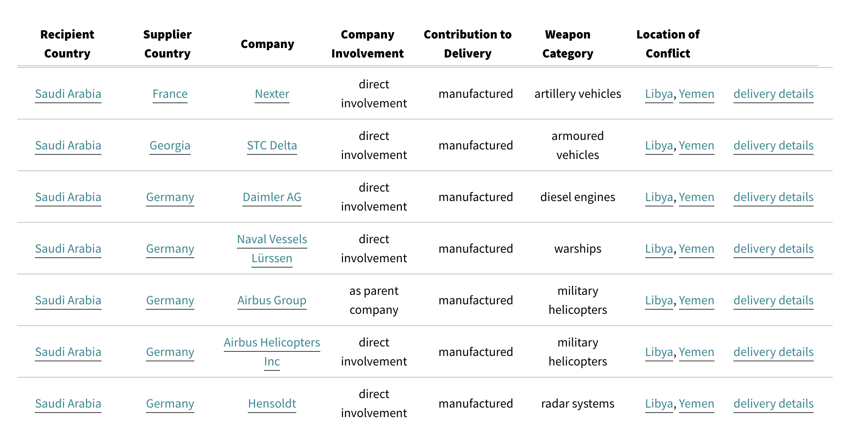Screen dimensions: 868x442
Task: View delivery details for radar systems row
Action: [x=773, y=404]
